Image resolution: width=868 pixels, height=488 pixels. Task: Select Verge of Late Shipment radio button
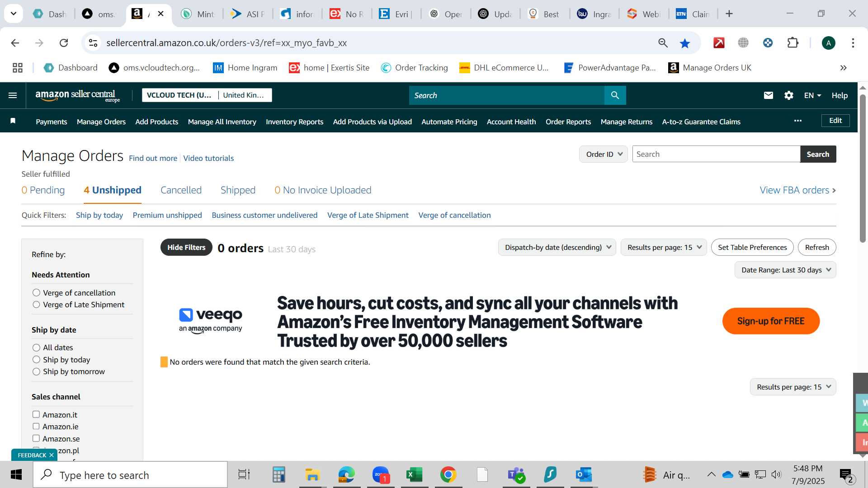36,305
